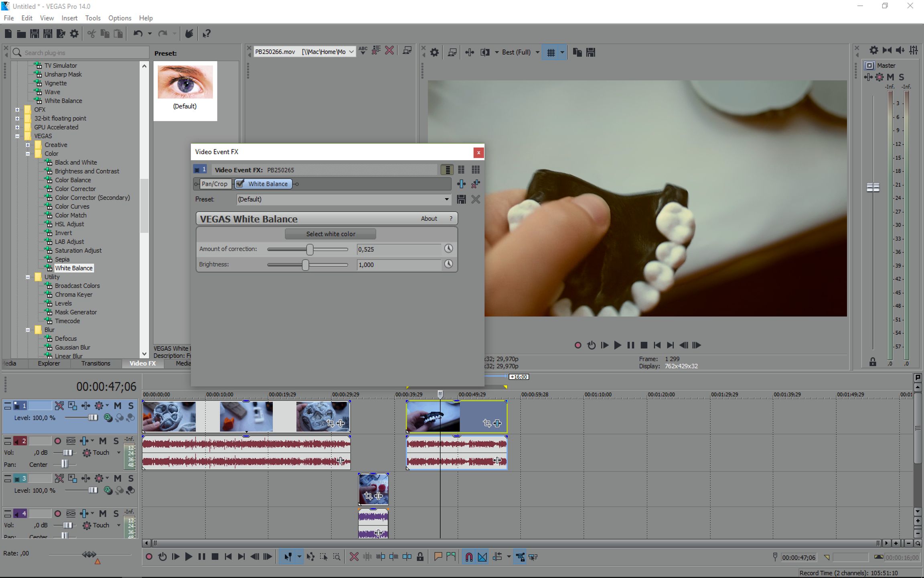Click the preview window Play button
924x578 pixels.
[x=617, y=345]
